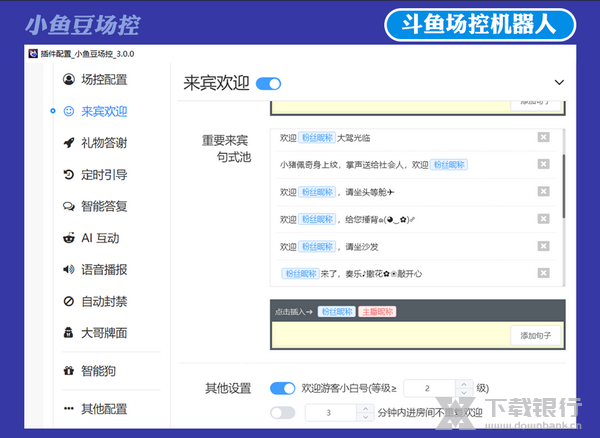Delete the 奏乐撒花 sentence row
Screen dimensions: 600x438
click(x=543, y=273)
